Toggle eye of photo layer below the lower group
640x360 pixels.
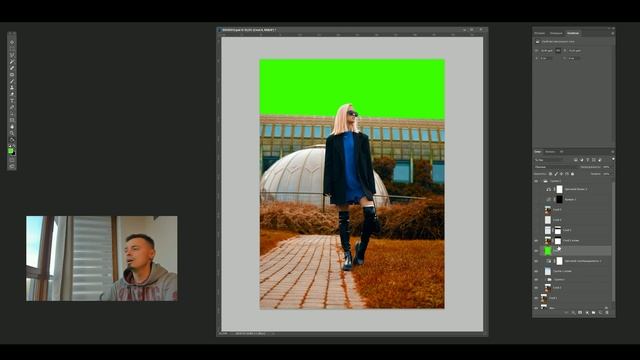tap(536, 287)
